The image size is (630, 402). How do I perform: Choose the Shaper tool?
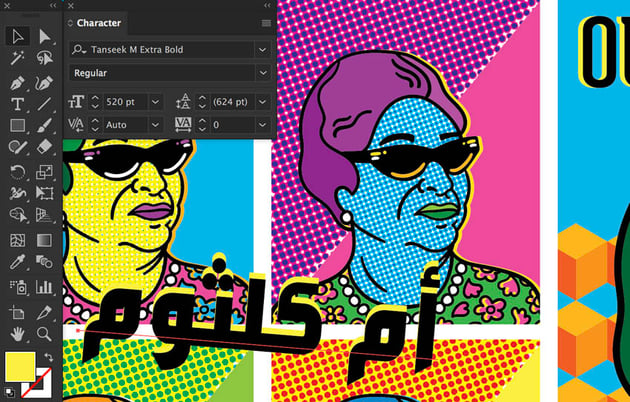pyautogui.click(x=17, y=146)
